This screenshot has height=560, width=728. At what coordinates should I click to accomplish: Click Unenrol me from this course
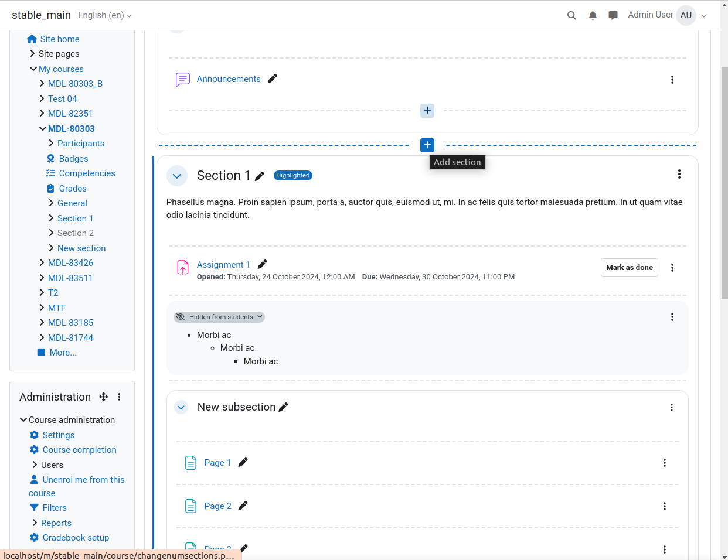click(x=77, y=486)
